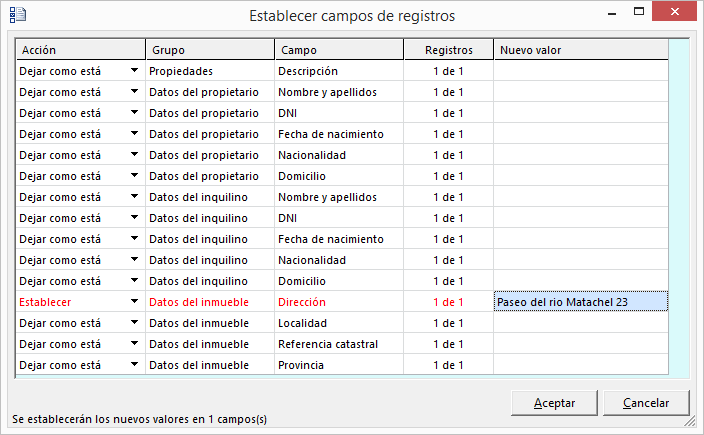The width and height of the screenshot is (704, 435).
Task: Click Nuevo valor cell for Localidad row
Action: [x=580, y=323]
